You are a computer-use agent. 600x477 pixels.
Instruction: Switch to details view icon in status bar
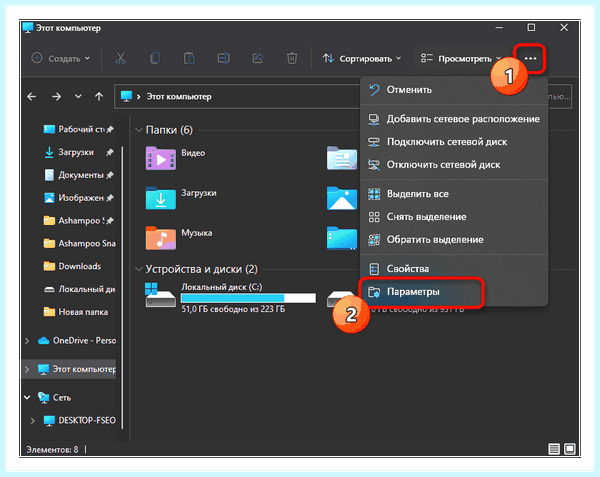[554, 449]
